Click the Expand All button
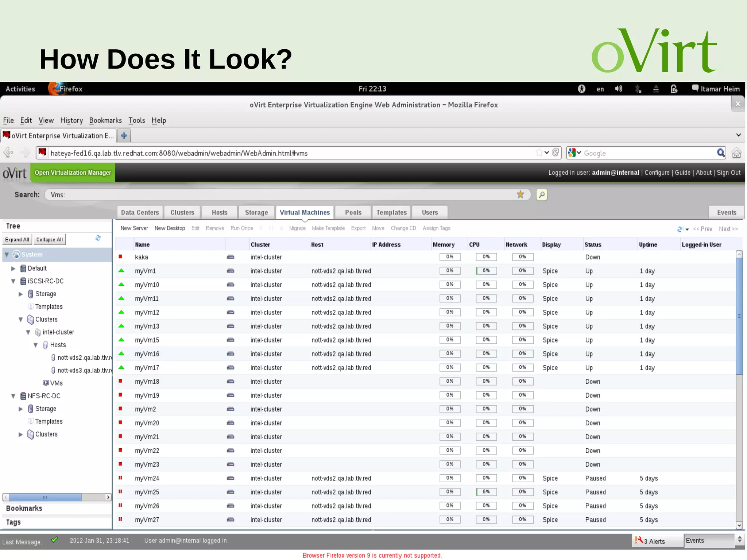This screenshot has width=747, height=560. pyautogui.click(x=17, y=240)
